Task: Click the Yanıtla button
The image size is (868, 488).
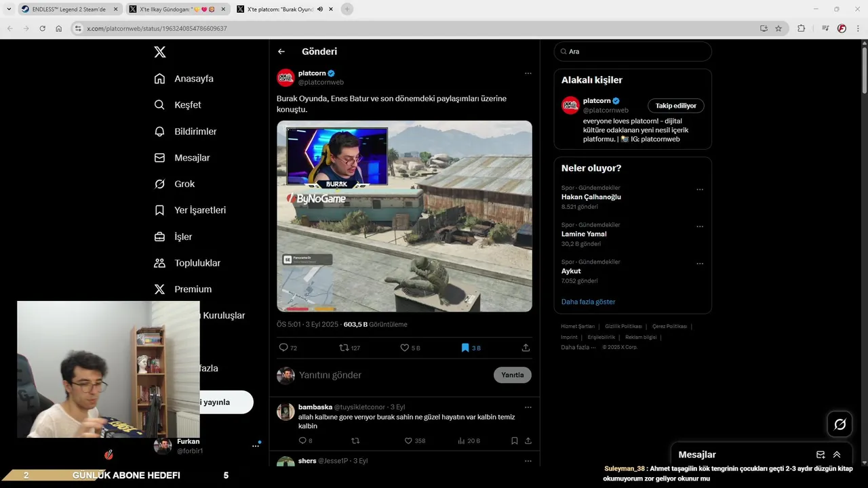Action: pyautogui.click(x=513, y=375)
